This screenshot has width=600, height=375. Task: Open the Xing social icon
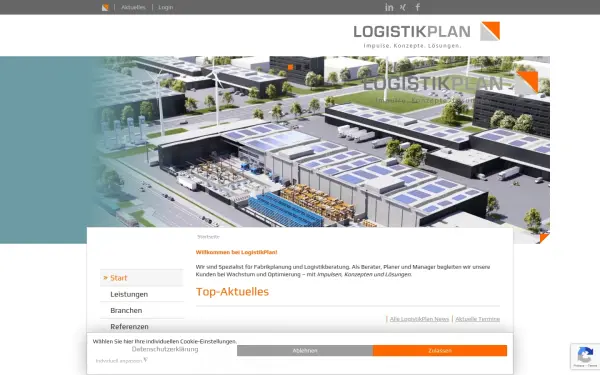[x=403, y=7]
